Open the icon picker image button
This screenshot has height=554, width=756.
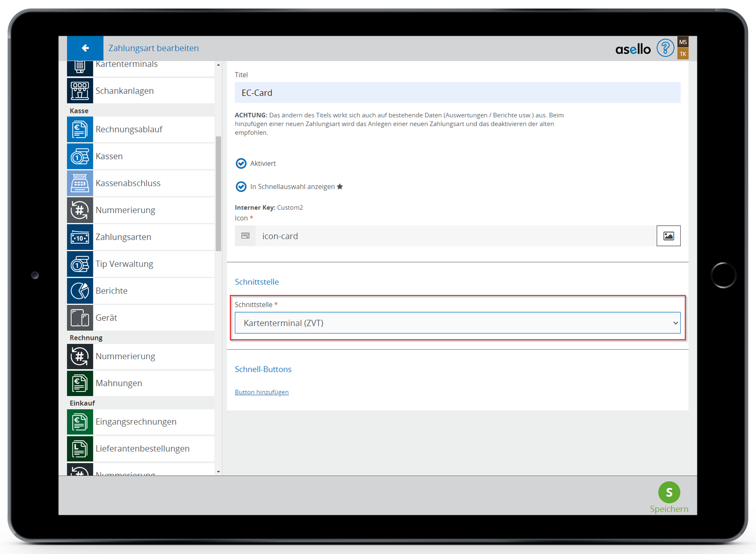668,236
